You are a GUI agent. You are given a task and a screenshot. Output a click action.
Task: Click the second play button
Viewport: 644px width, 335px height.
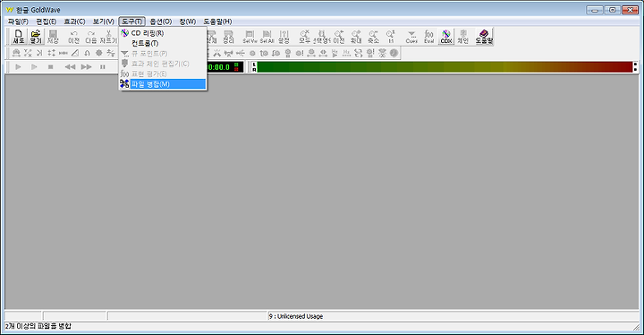[x=34, y=66]
